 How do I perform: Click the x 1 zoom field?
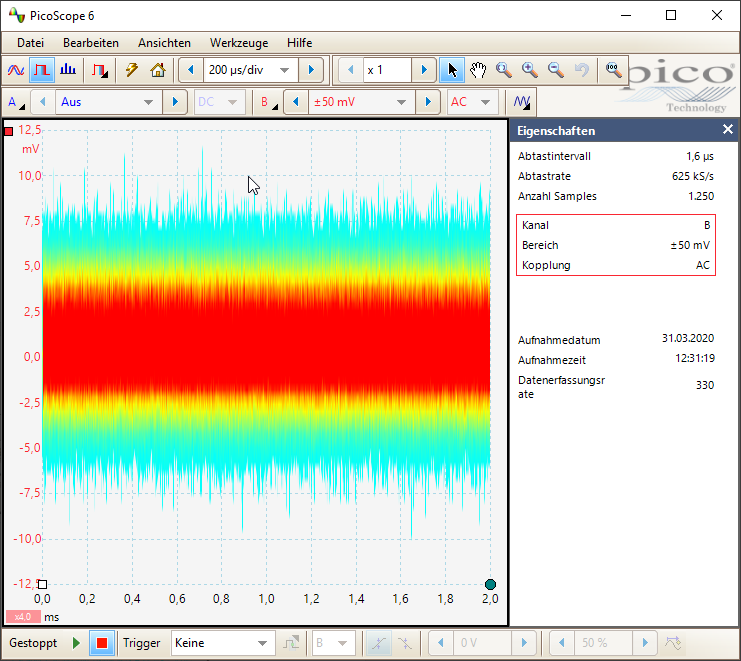pos(387,70)
